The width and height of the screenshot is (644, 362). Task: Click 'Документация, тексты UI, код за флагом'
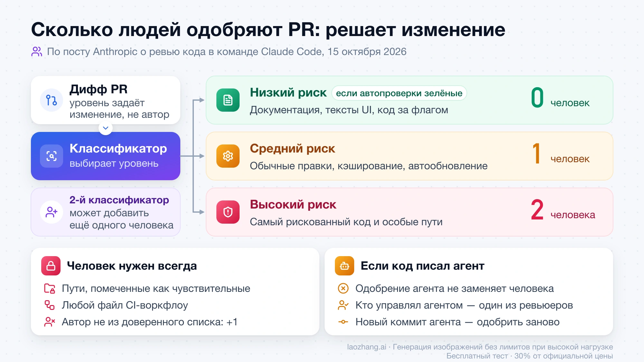349,110
